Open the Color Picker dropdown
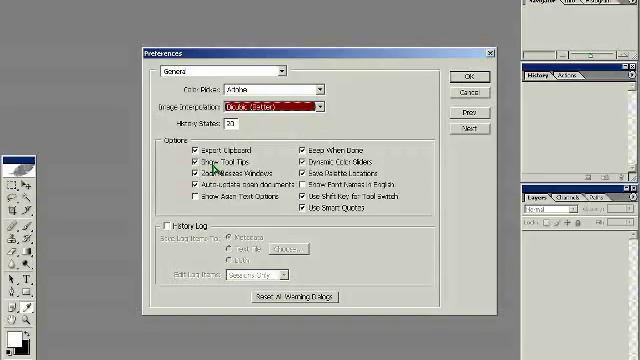Image resolution: width=640 pixels, height=360 pixels. (274, 89)
